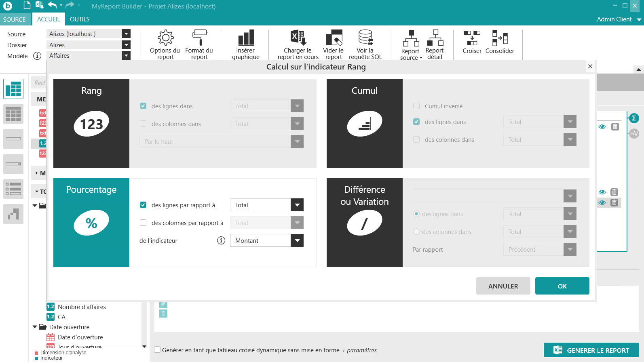644x362 pixels.
Task: Switch to the OUTILS tab
Action: click(x=80, y=19)
